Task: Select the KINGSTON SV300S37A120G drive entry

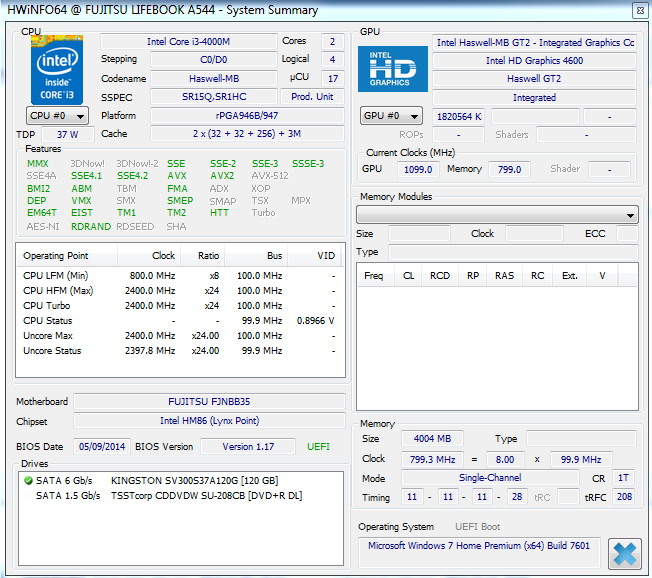Action: 181,481
